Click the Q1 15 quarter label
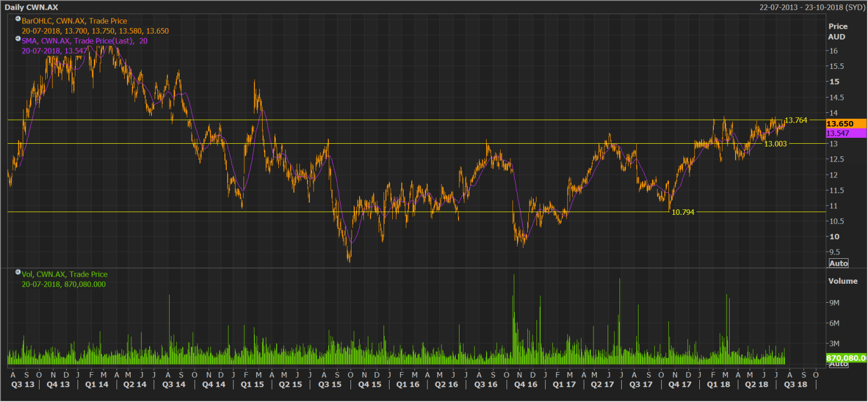This screenshot has width=868, height=402. click(252, 385)
